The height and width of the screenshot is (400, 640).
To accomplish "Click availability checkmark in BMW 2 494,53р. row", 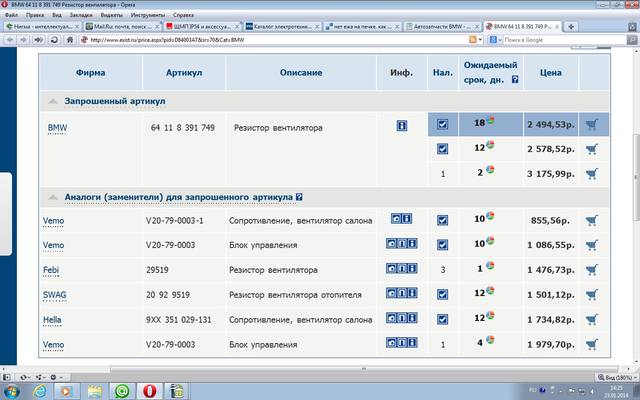I will tap(442, 124).
